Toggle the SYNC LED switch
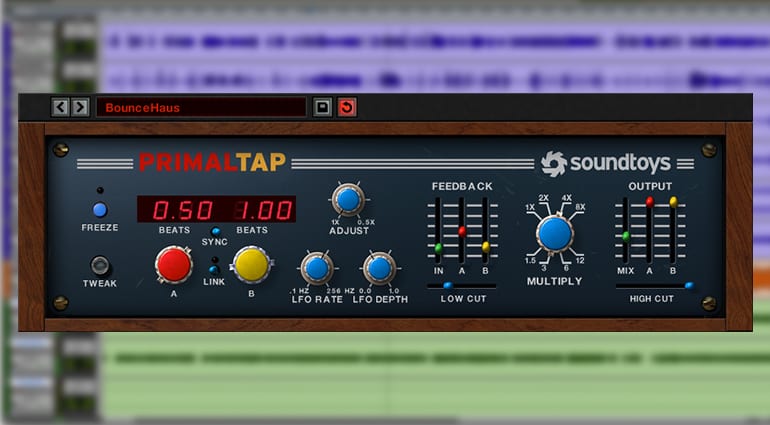Screen dimensions: 770x425 215,231
